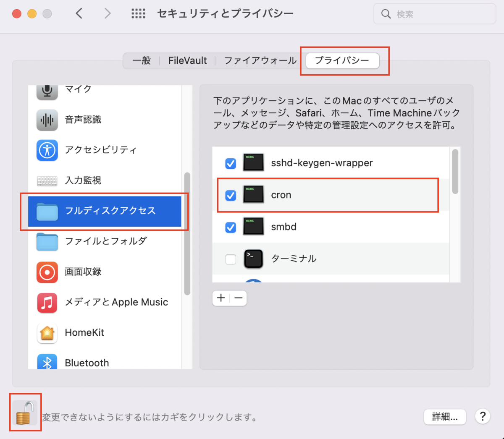This screenshot has height=439, width=504.
Task: Click the ターミナル app icon
Action: pos(253,259)
